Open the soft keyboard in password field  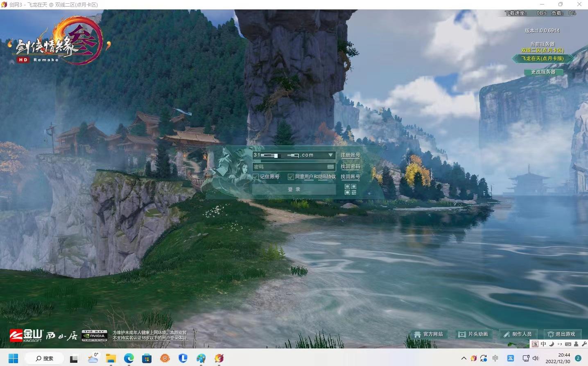click(330, 167)
